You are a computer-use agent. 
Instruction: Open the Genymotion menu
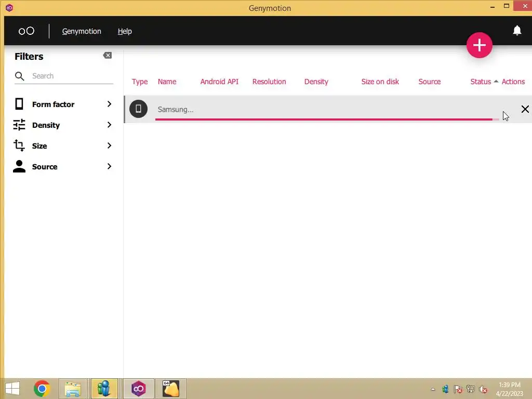[82, 31]
